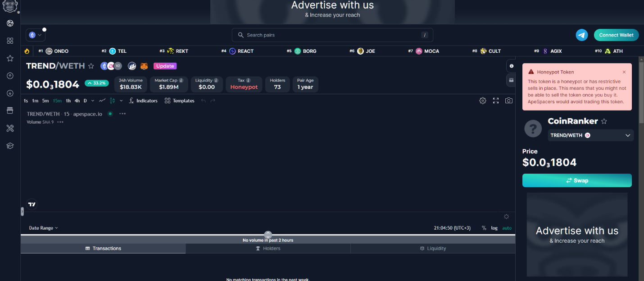Click the Search pairs input field
Image resolution: width=644 pixels, height=281 pixels.
(x=332, y=35)
